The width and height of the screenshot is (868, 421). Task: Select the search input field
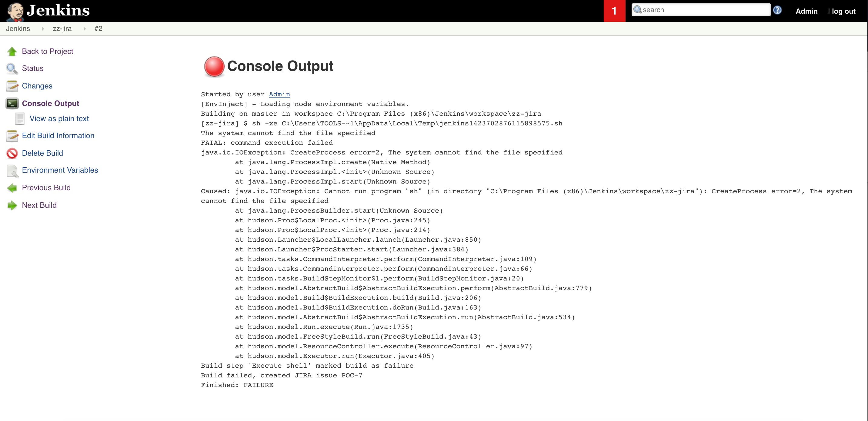tap(700, 9)
